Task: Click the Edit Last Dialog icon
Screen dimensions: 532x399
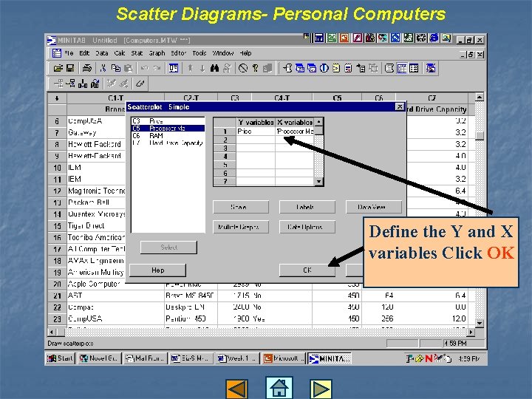Action: coord(174,68)
